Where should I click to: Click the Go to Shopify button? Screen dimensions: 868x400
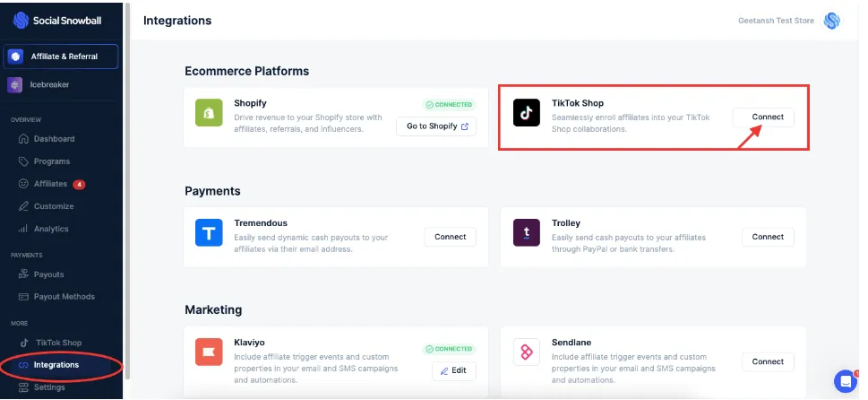(436, 126)
